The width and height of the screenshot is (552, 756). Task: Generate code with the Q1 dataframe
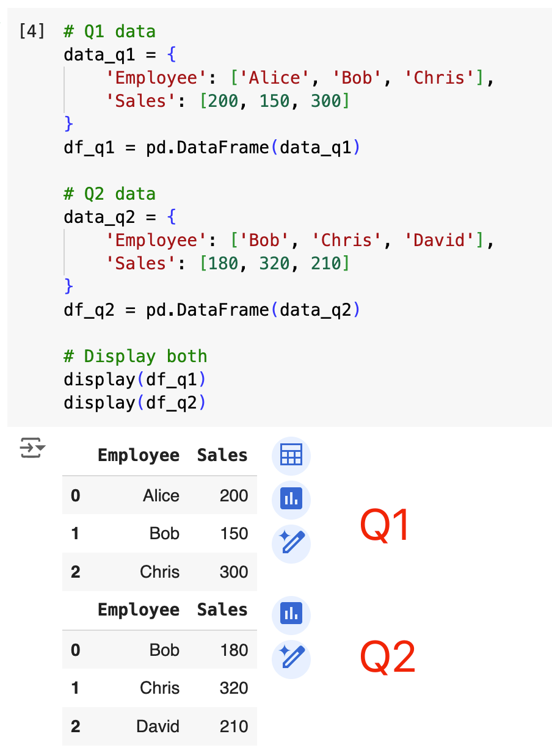click(291, 543)
